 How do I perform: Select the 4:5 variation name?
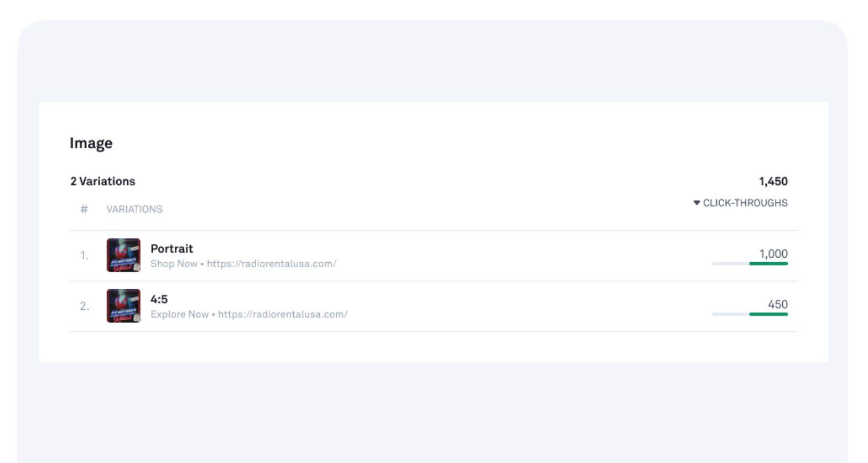click(x=159, y=299)
